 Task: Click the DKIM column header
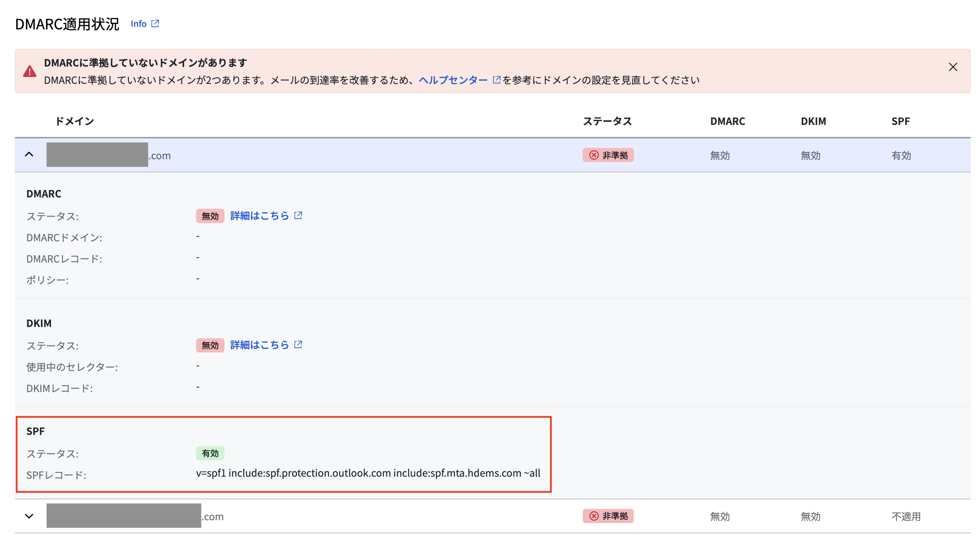[x=813, y=121]
